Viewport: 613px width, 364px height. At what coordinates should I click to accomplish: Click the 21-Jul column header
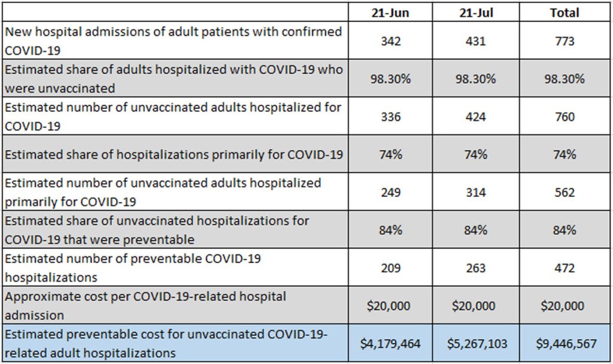coord(476,12)
